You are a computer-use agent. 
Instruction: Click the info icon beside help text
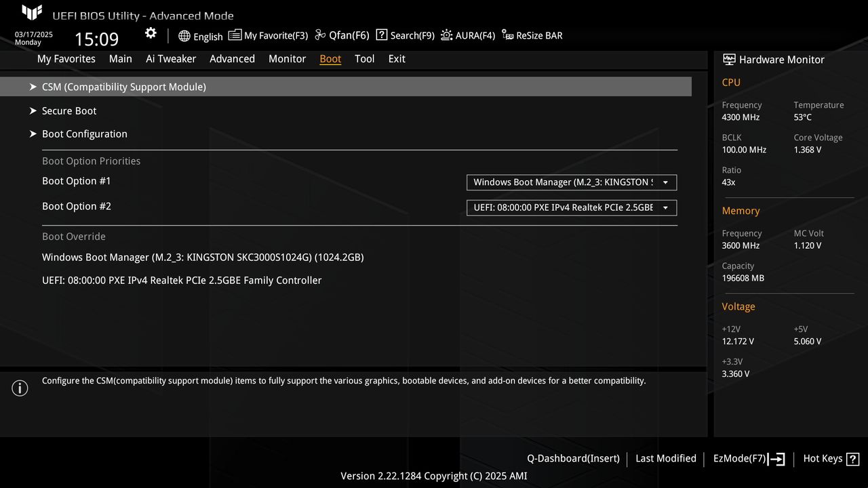[20, 388]
